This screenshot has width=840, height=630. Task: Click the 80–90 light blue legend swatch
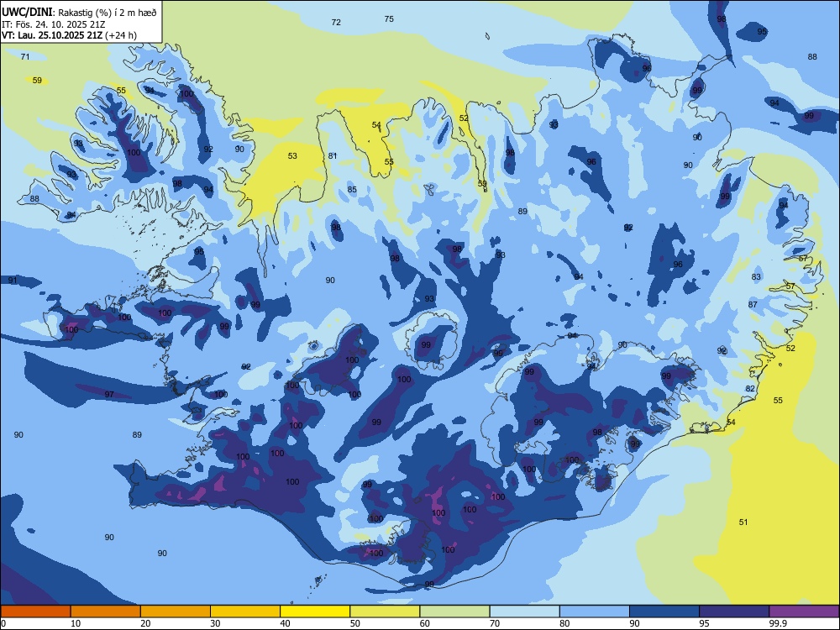pos(595,612)
